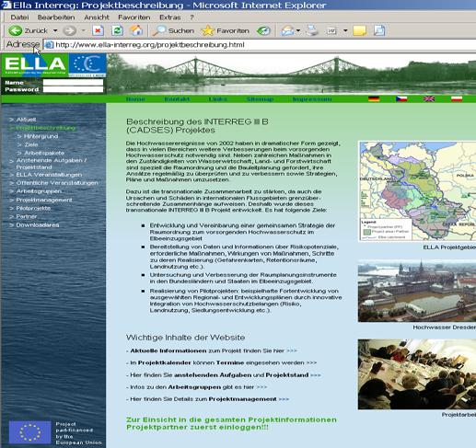The image size is (476, 448).
Task: Open Öffentliche Veranstaltungen sidebar item
Action: tap(57, 183)
